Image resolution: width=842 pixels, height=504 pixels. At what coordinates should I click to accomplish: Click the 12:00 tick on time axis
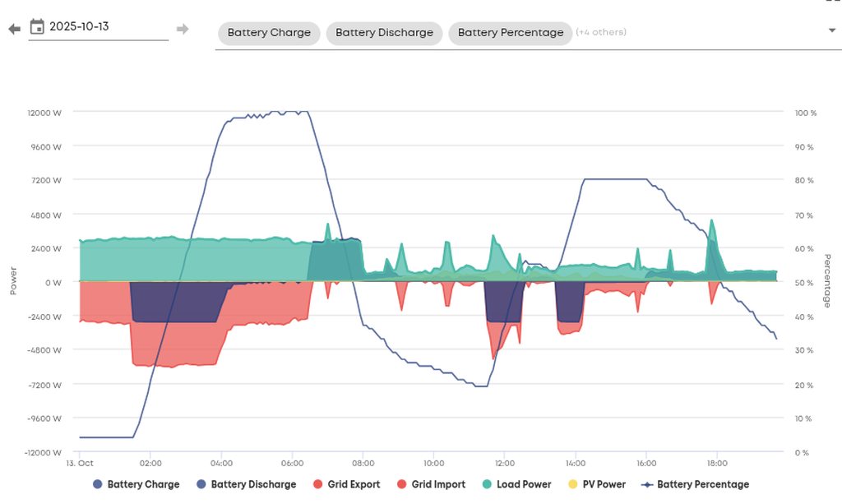tap(504, 463)
